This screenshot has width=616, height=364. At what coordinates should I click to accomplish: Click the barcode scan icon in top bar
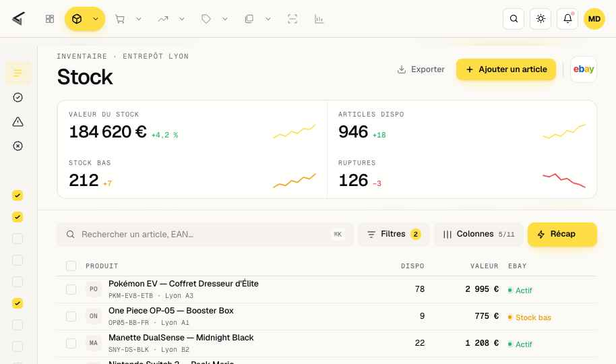292,19
